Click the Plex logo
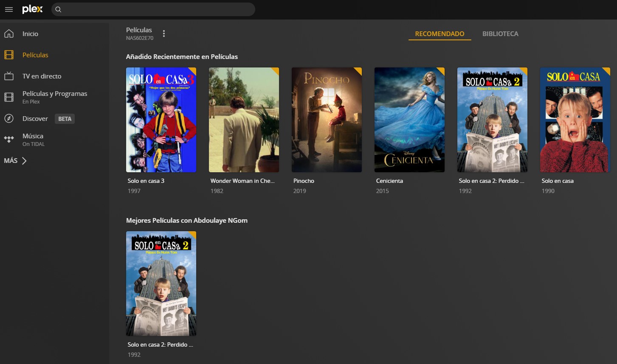The height and width of the screenshot is (364, 617). pos(33,9)
